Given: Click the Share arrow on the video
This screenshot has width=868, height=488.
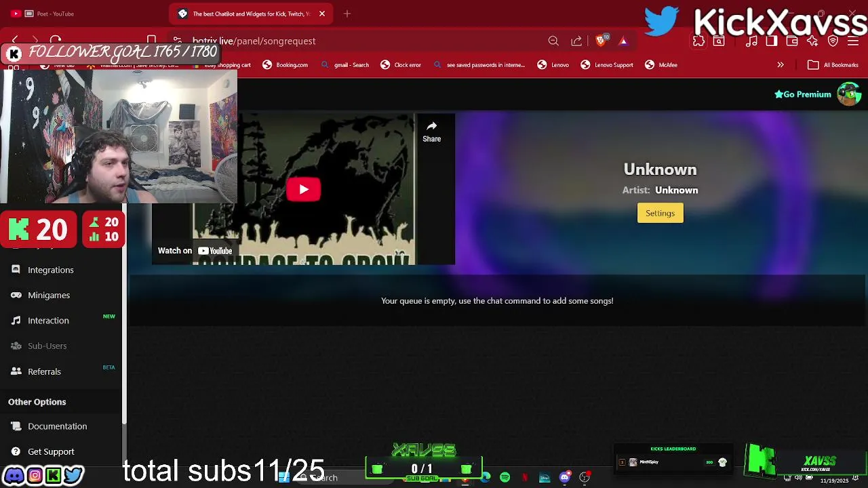Looking at the screenshot, I should [432, 131].
